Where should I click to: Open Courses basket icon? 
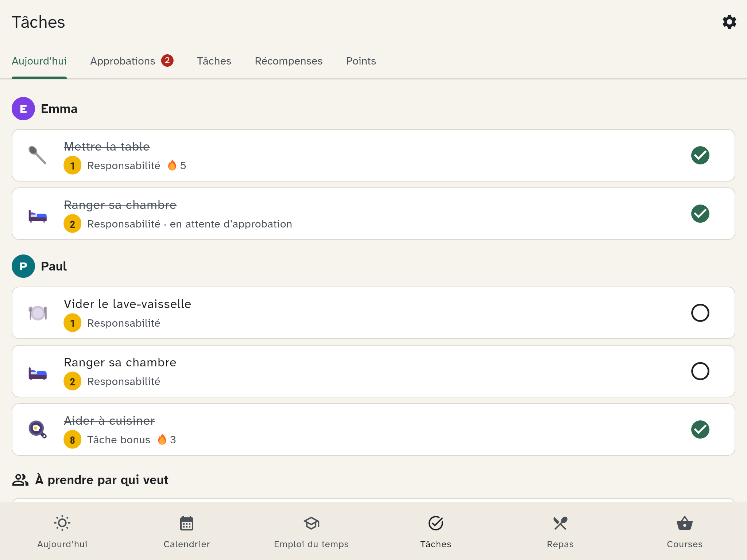click(685, 523)
